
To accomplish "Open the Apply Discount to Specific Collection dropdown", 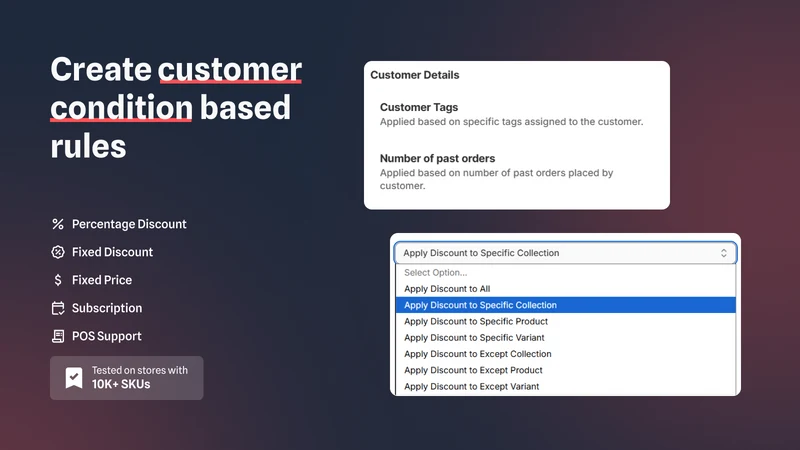I will coord(565,253).
